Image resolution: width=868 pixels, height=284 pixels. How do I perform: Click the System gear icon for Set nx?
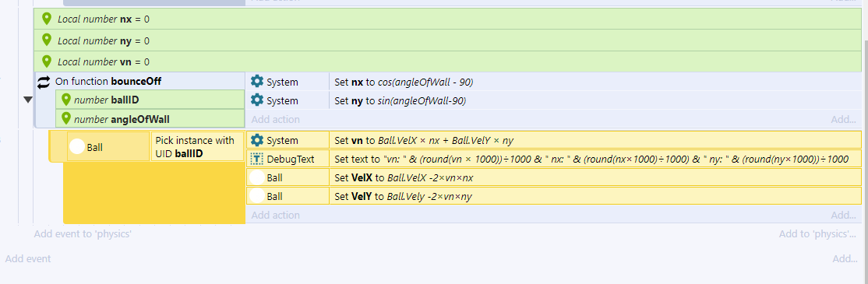pos(257,82)
